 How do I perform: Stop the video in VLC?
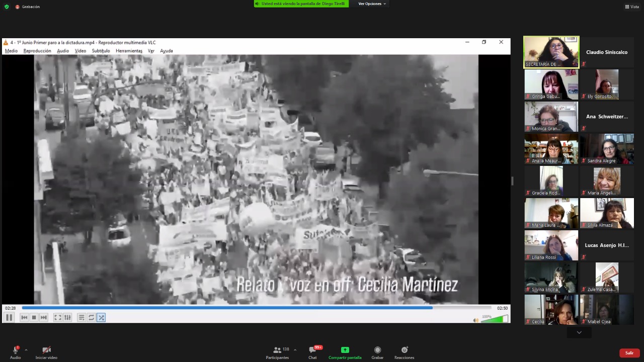click(34, 317)
